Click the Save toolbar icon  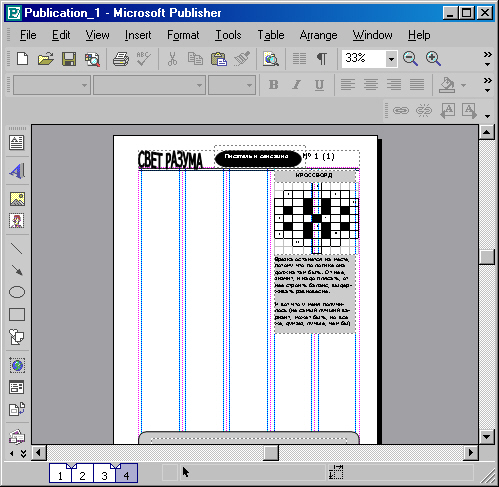coord(69,59)
